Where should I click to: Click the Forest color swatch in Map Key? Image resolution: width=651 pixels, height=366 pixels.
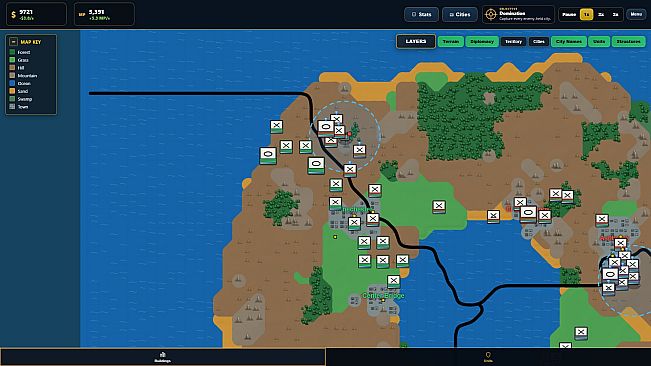(x=12, y=52)
